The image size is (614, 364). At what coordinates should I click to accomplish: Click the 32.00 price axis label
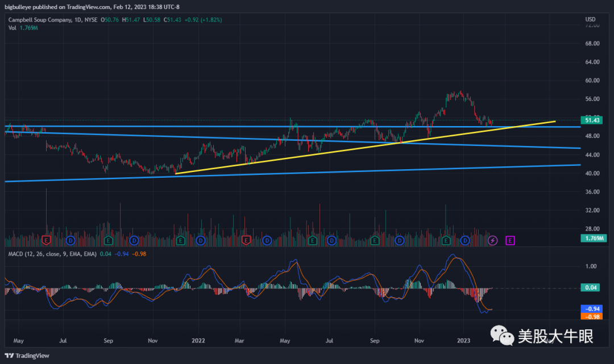pos(592,210)
